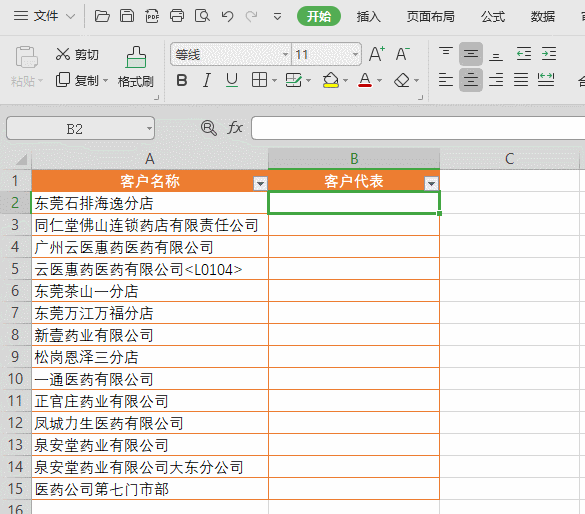
Task: Click distributed alignment icon
Action: 546,79
